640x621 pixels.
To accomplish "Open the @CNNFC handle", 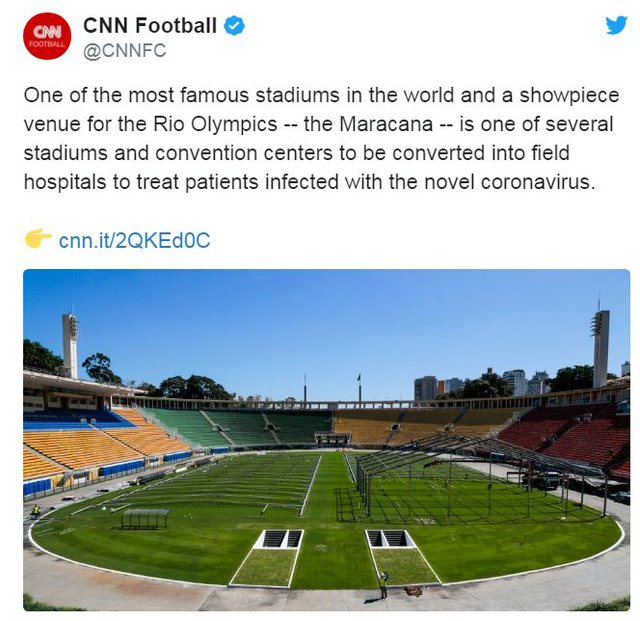I will click(124, 51).
